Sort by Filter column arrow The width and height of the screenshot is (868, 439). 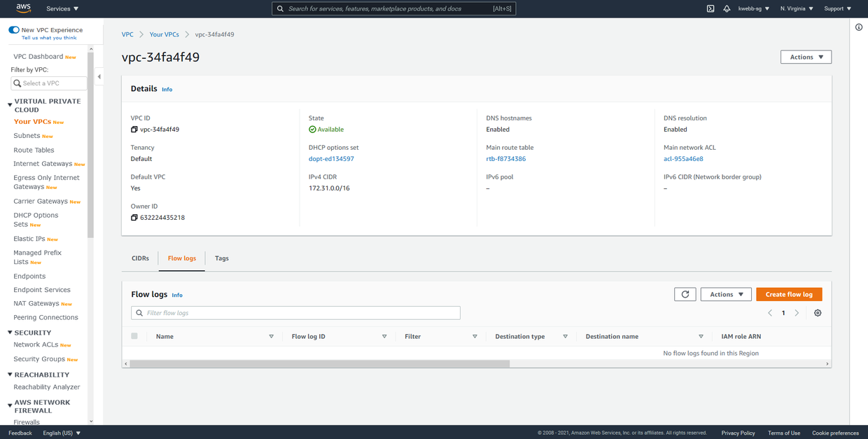point(475,337)
